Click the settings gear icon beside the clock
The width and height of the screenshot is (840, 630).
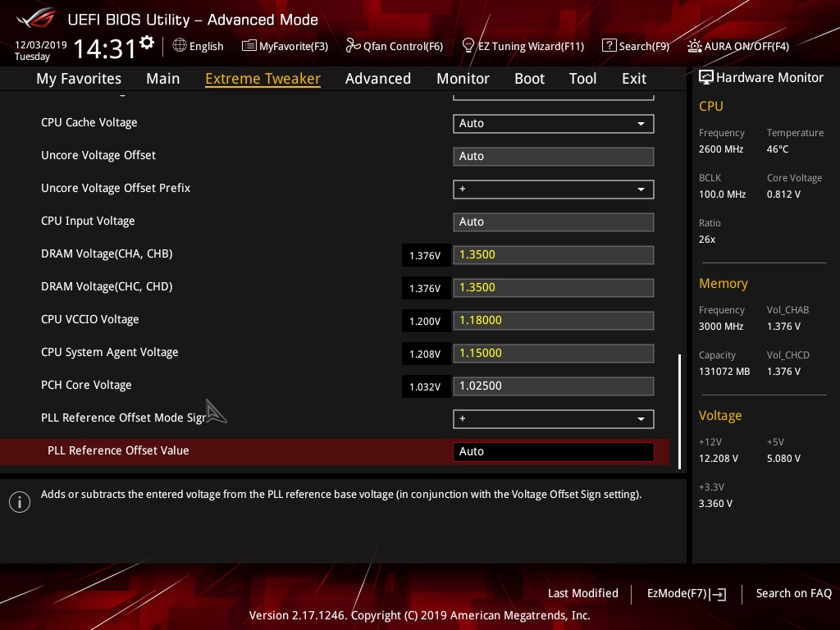coord(147,43)
